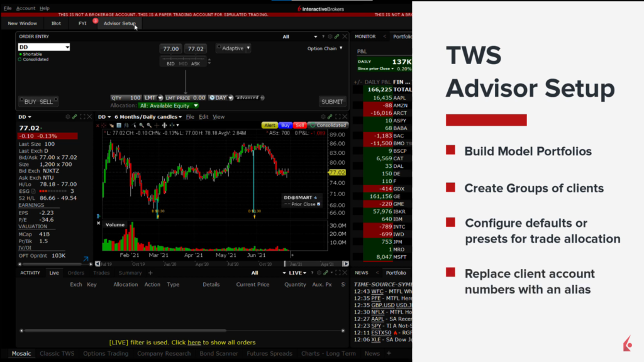Screen dimensions: 644x362
Task: Open the Order Entry panel settings gear
Action: [331, 37]
